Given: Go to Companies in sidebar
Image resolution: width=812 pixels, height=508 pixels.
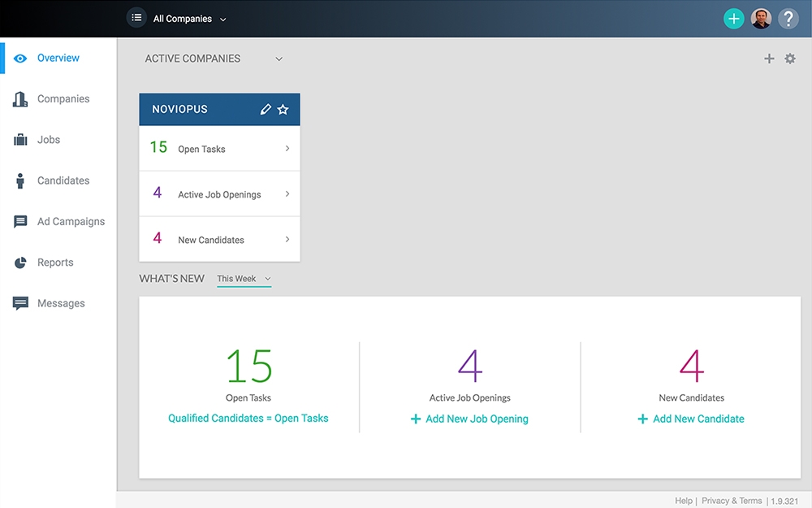Looking at the screenshot, I should click(63, 99).
